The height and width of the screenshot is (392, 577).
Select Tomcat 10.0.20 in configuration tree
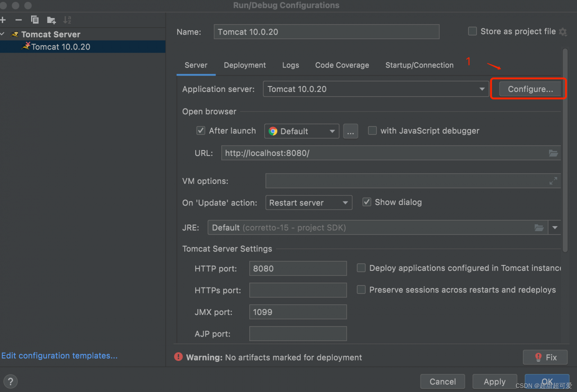click(82, 47)
